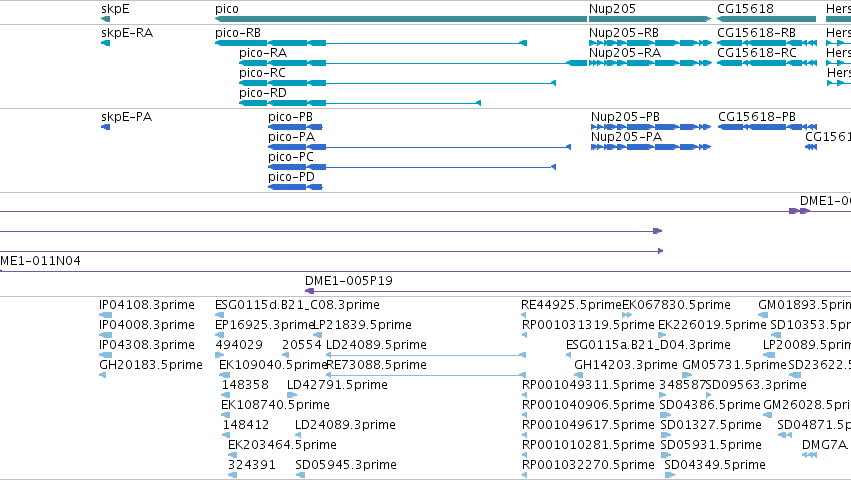The height and width of the screenshot is (480, 851).
Task: Select the Nup205-RB transcript label
Action: pos(624,33)
